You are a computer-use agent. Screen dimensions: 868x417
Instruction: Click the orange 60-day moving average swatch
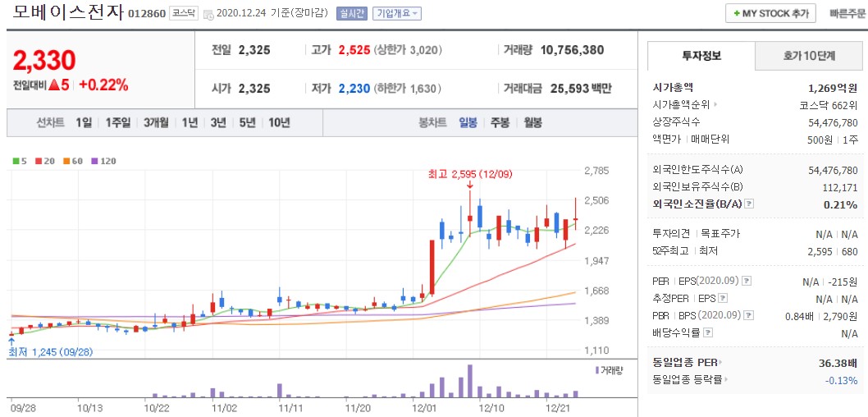point(66,161)
